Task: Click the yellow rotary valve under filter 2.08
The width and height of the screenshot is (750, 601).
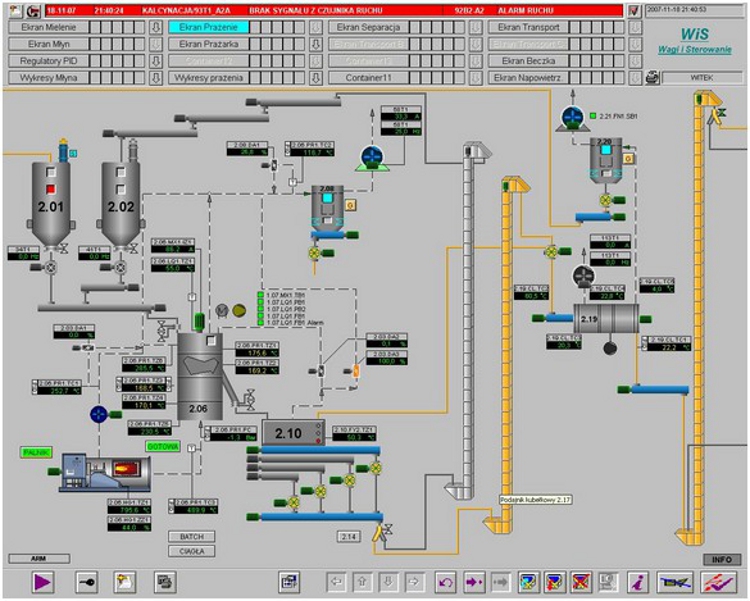Action: 314,253
